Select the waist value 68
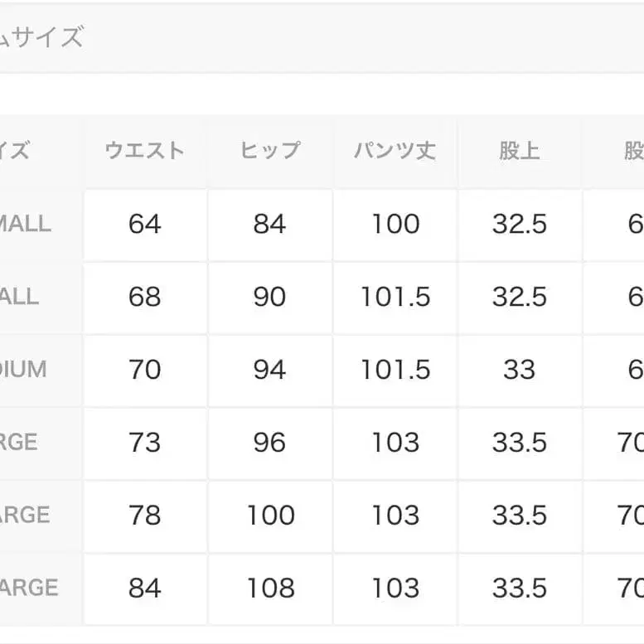644x644 pixels. pyautogui.click(x=145, y=297)
